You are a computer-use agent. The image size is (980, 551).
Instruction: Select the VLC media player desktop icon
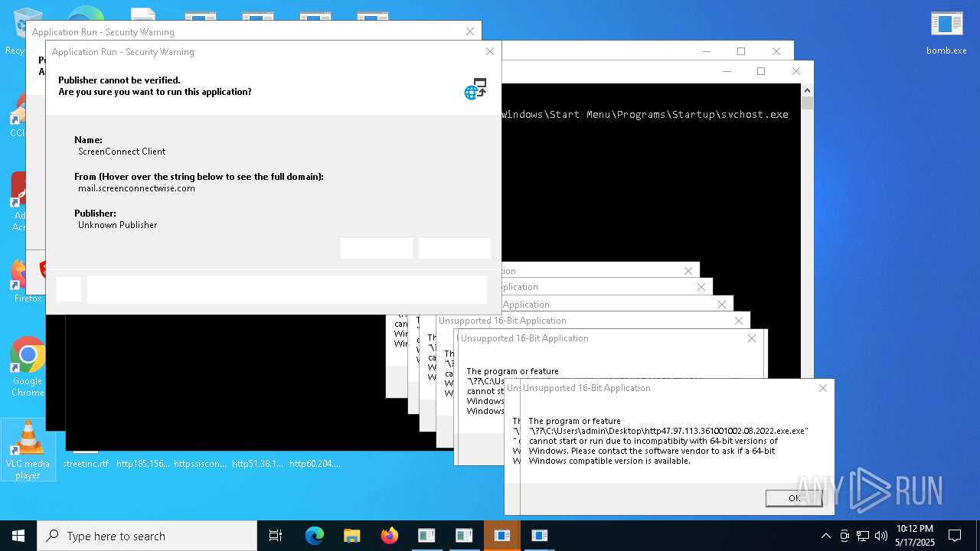[28, 449]
